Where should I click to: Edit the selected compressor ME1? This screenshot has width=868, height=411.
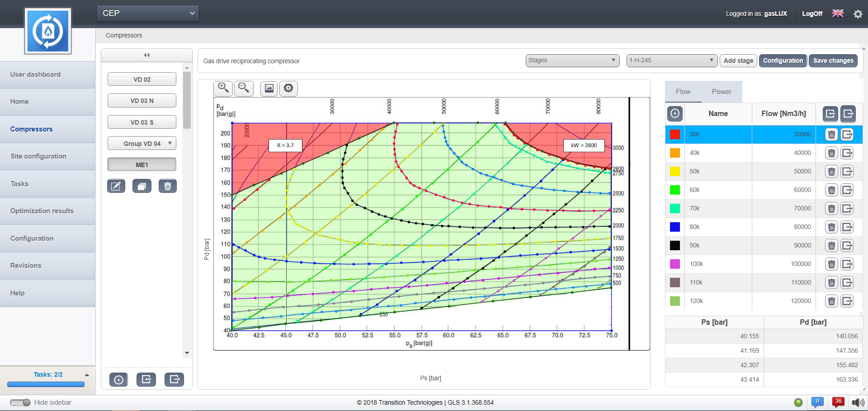tap(116, 186)
